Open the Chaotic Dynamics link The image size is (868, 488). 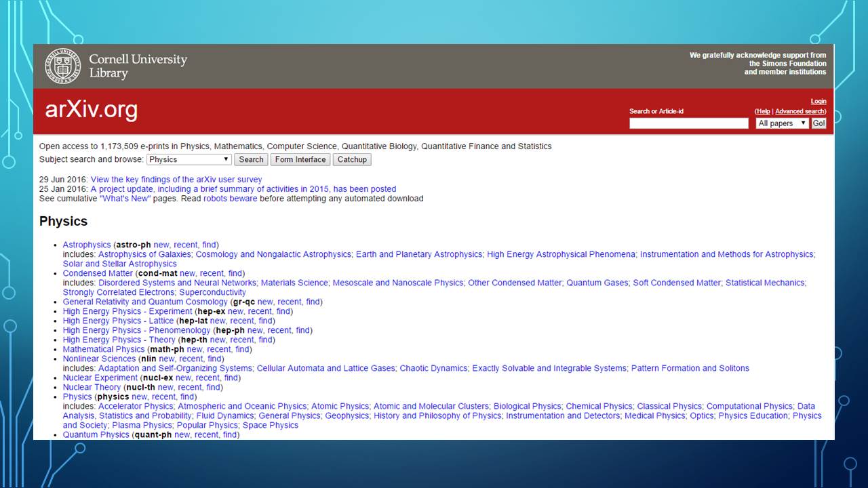coord(433,368)
